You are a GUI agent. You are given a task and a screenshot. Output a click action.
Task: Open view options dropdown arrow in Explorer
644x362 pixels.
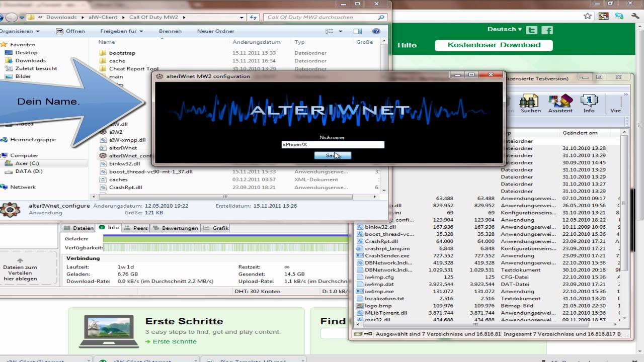340,31
